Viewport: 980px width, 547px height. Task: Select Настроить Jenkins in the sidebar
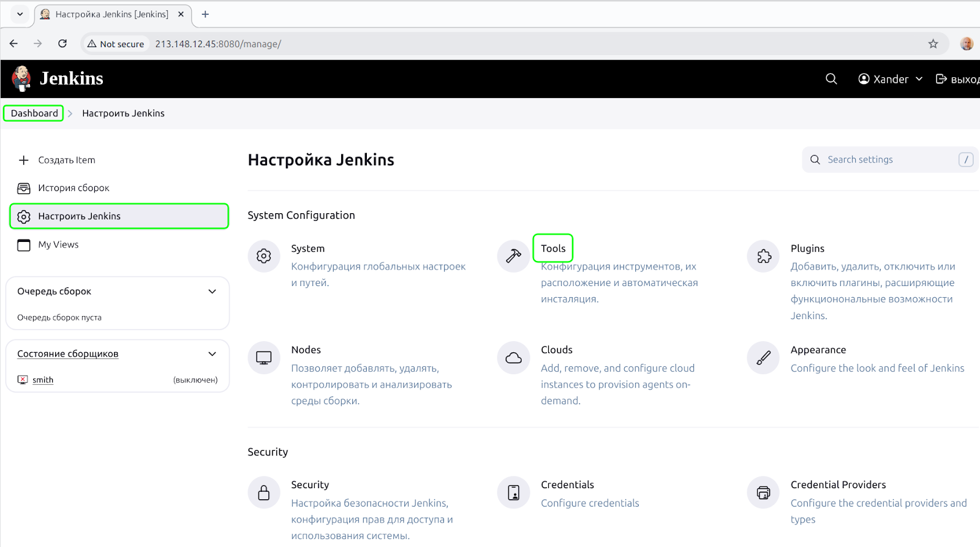[x=119, y=216]
